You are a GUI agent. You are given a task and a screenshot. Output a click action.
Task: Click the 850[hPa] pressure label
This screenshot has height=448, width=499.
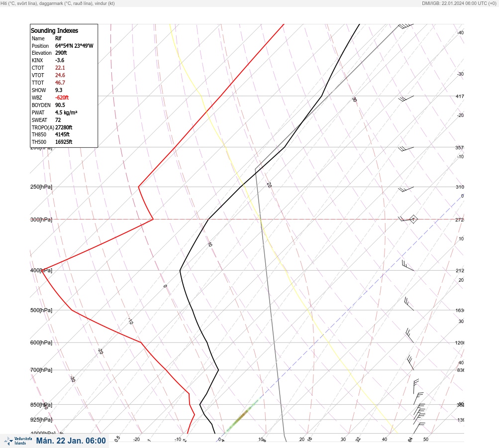41,405
